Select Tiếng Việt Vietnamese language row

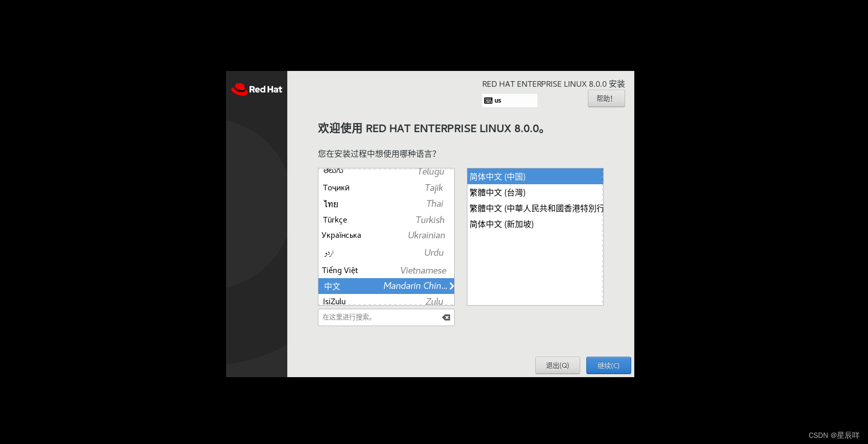386,270
